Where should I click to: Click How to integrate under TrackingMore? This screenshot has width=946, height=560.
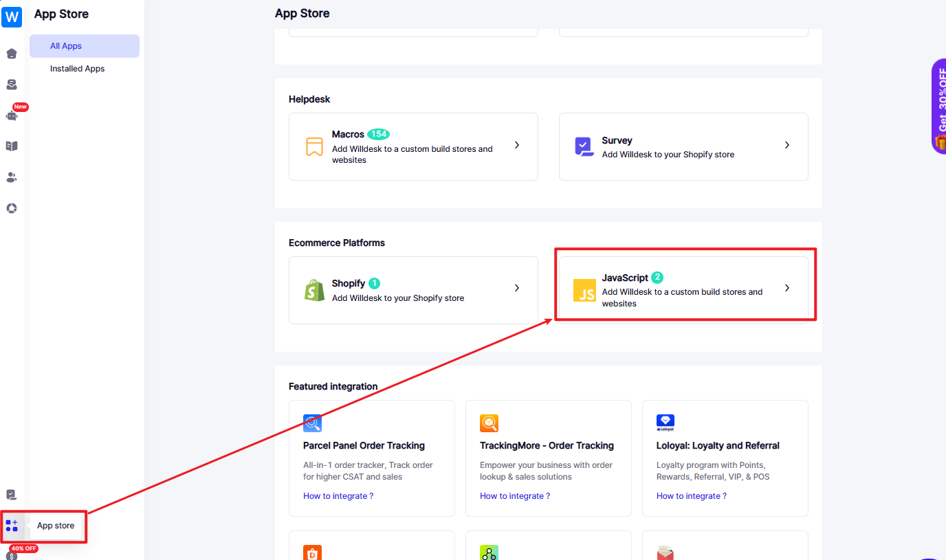pos(515,496)
